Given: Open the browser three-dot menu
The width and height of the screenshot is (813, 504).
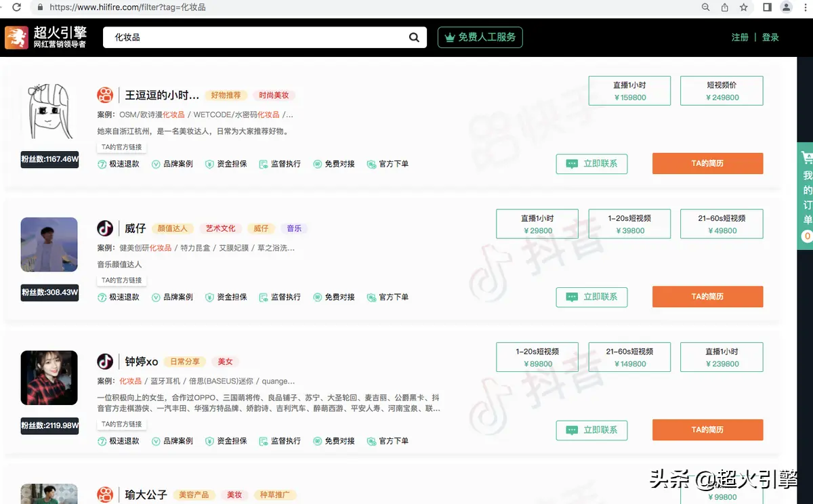Looking at the screenshot, I should (x=805, y=7).
